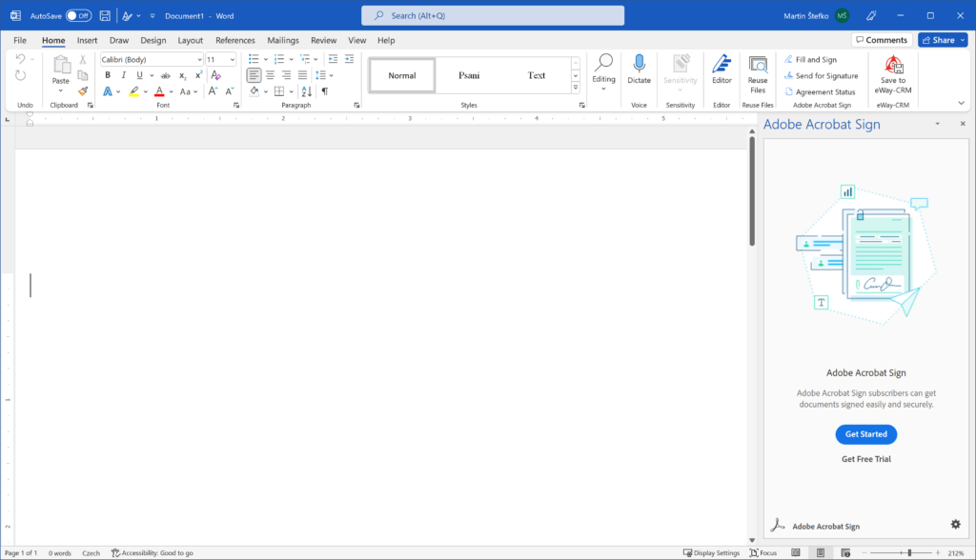Click the superscript icon
Viewport: 976px width, 560px height.
pos(198,75)
